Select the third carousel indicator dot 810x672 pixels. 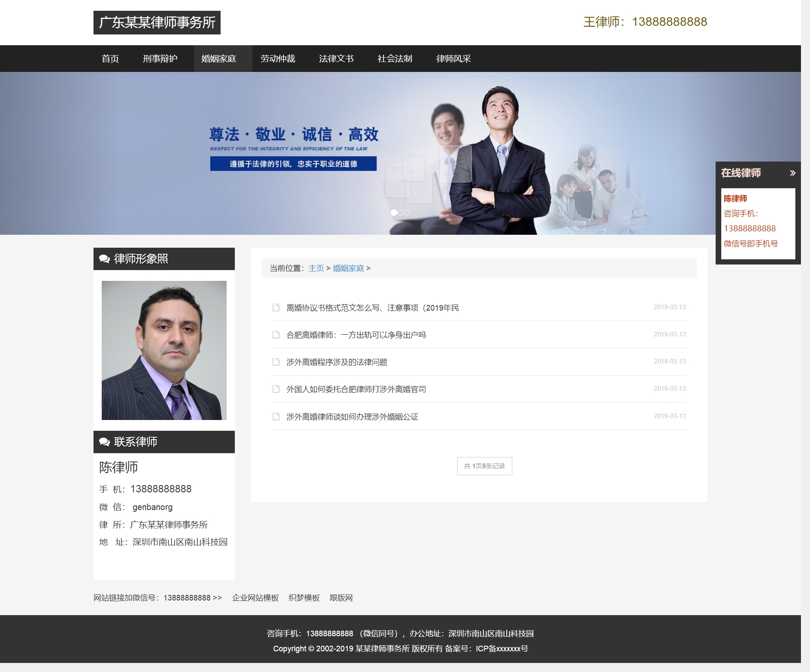[x=406, y=212]
